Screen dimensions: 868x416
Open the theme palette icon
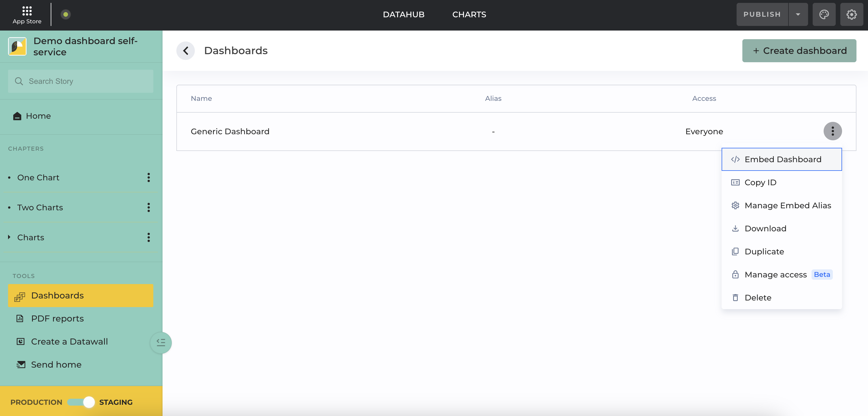click(x=824, y=14)
